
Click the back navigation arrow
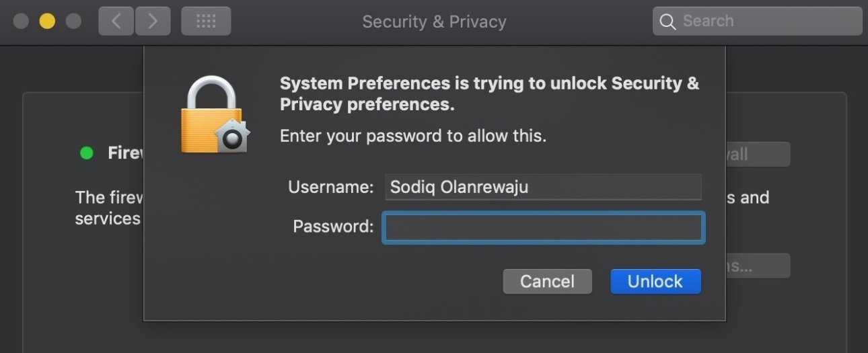pos(116,22)
